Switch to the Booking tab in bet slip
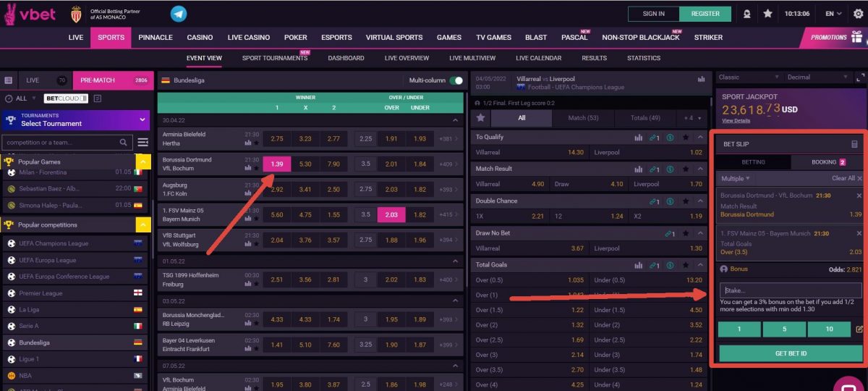 tap(827, 162)
